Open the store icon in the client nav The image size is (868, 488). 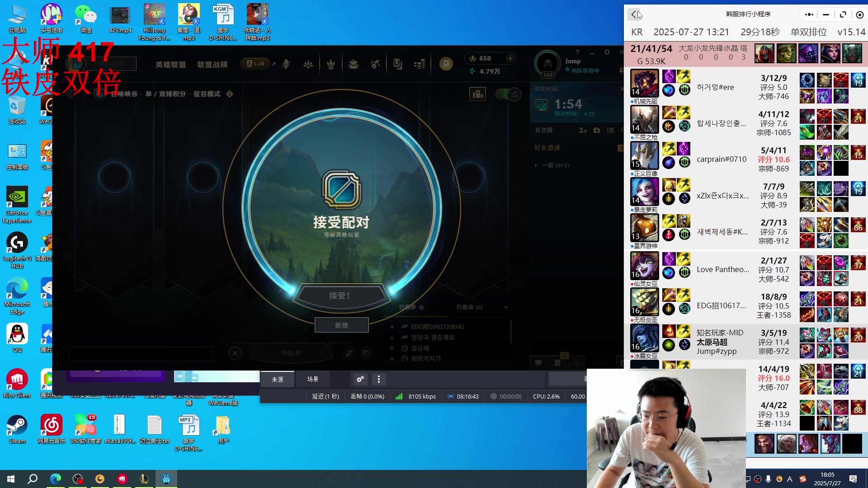click(x=446, y=64)
